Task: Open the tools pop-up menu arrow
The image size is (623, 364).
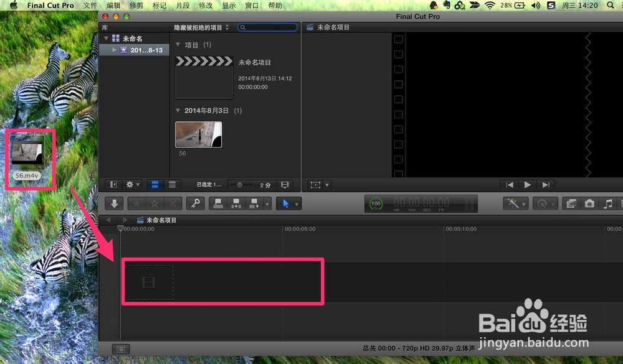Action: click(x=297, y=204)
